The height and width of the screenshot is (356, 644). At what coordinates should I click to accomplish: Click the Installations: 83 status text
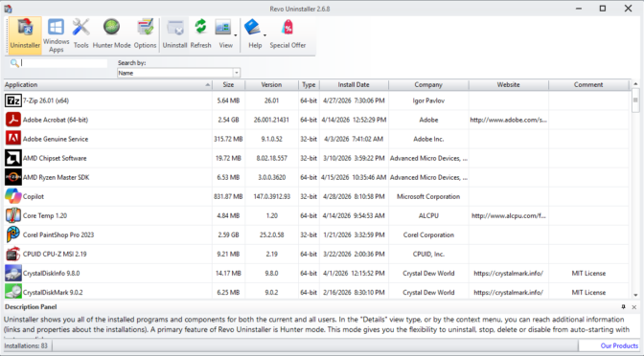[26, 345]
